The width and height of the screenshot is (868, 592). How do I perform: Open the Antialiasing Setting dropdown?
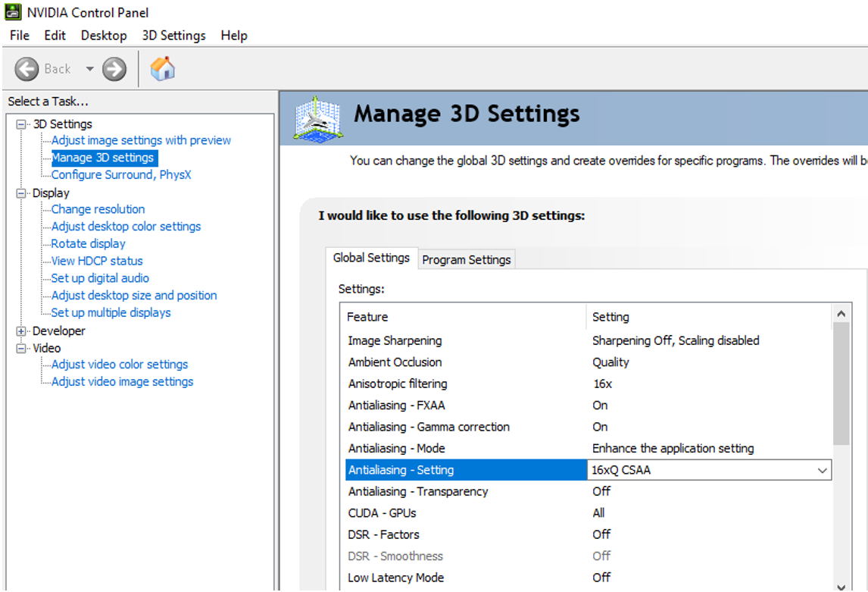822,470
